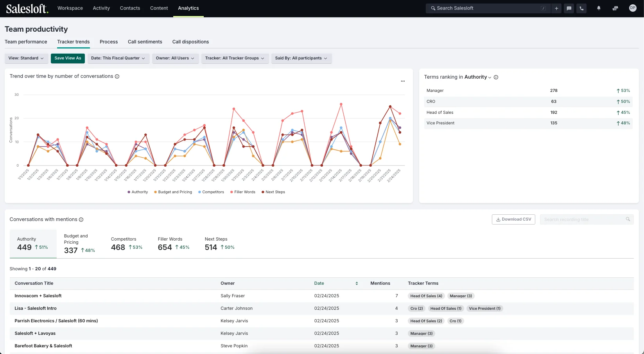This screenshot has width=644, height=354.
Task: Click info icon next to Terms ranking
Action: pos(496,77)
